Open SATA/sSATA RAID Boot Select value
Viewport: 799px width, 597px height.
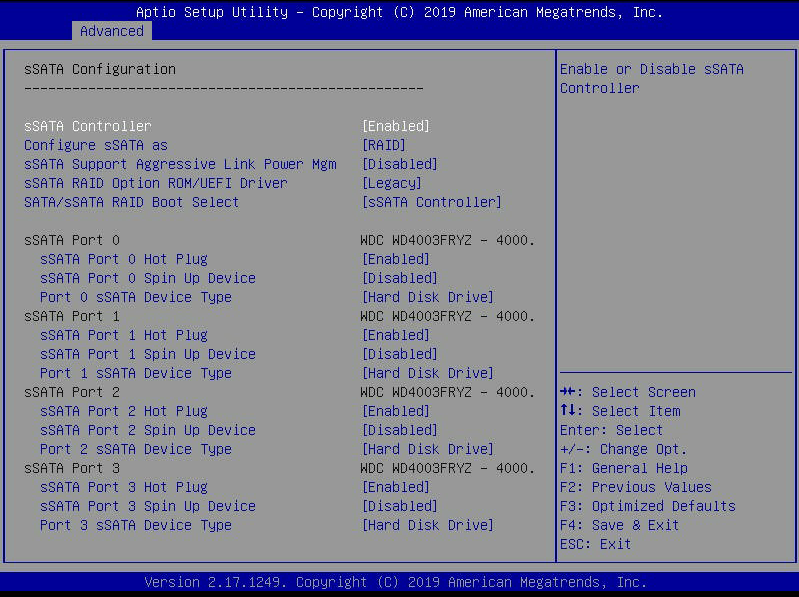431,202
